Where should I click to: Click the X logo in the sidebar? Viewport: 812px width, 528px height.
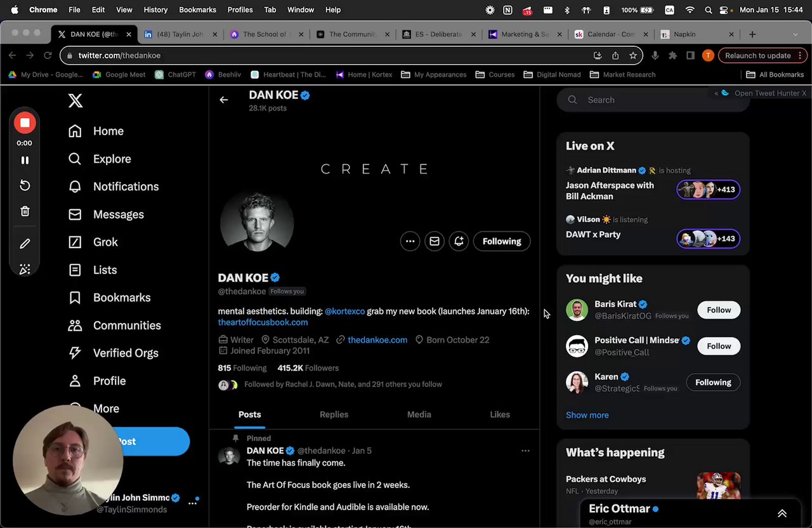[75, 100]
